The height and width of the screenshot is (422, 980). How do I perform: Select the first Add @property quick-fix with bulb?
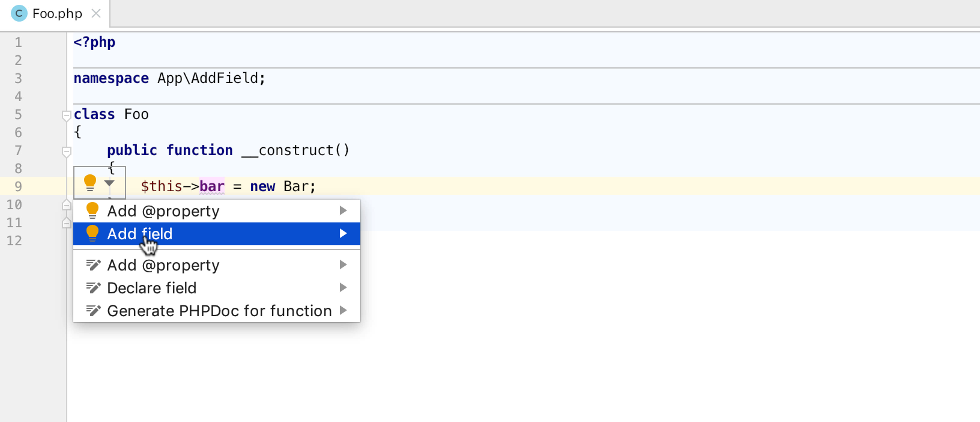point(217,211)
